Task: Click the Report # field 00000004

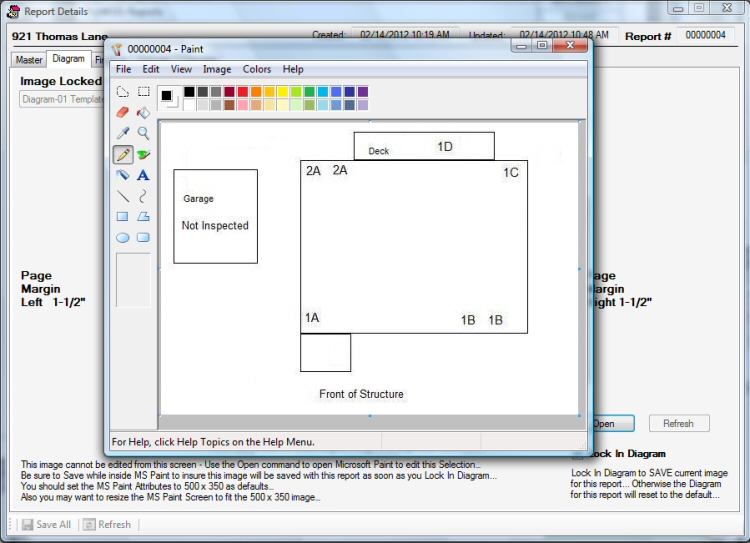Action: [x=706, y=35]
